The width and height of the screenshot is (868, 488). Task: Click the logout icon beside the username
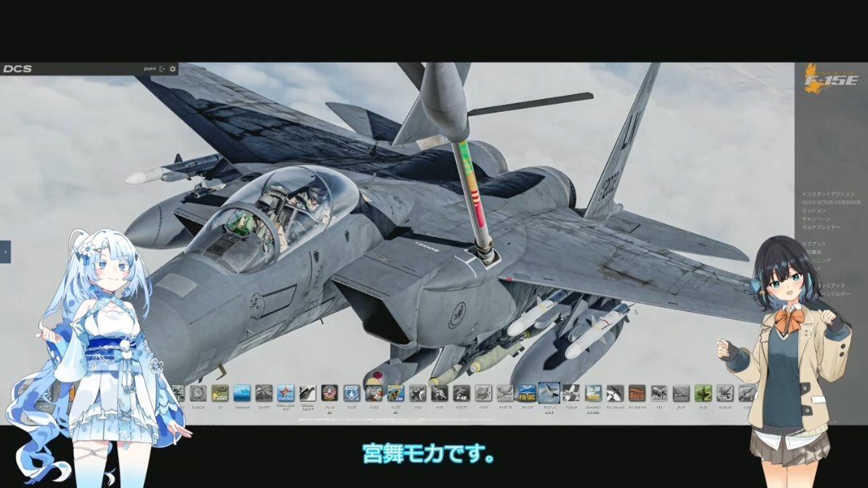[162, 68]
